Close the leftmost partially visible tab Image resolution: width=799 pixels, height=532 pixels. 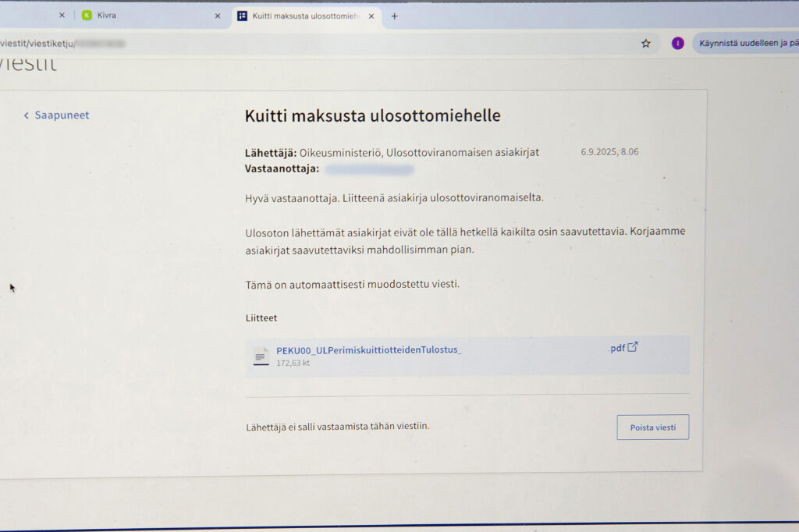tap(62, 16)
